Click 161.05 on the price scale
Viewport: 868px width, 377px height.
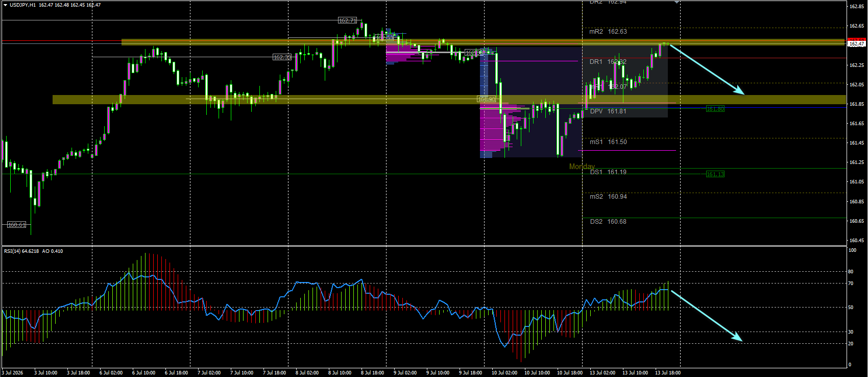[857, 182]
